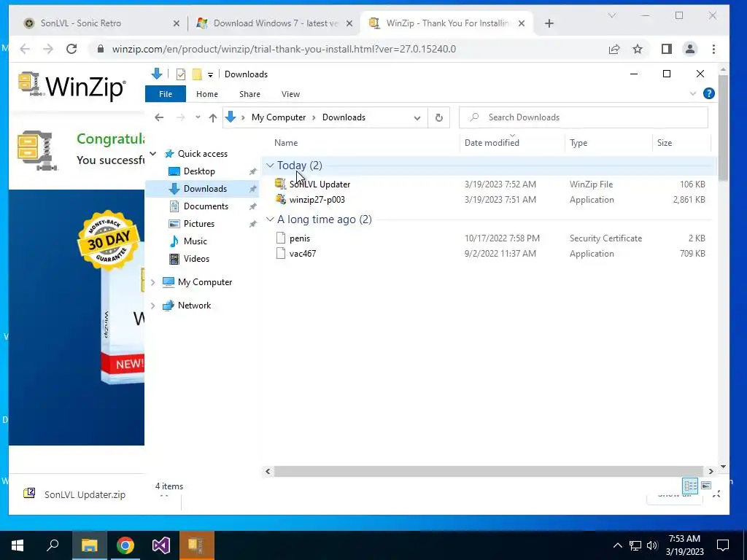Refresh the Downloads folder view

pyautogui.click(x=438, y=117)
